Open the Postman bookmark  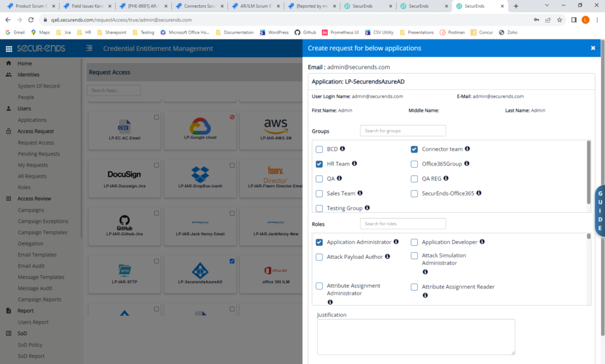point(452,32)
